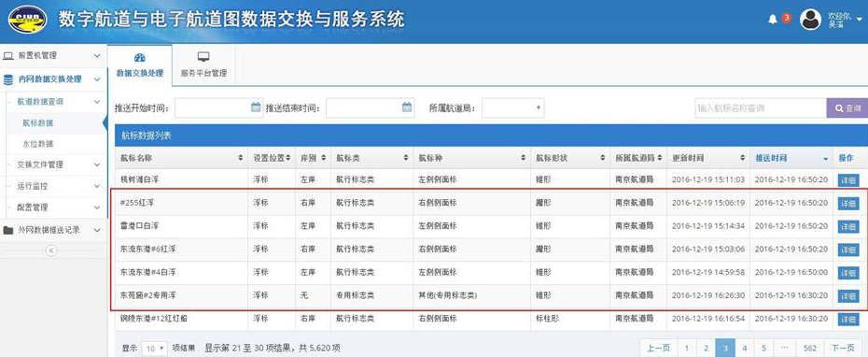Open 详细 for 桃树滩白浮 row
The image size is (868, 357).
(x=848, y=180)
